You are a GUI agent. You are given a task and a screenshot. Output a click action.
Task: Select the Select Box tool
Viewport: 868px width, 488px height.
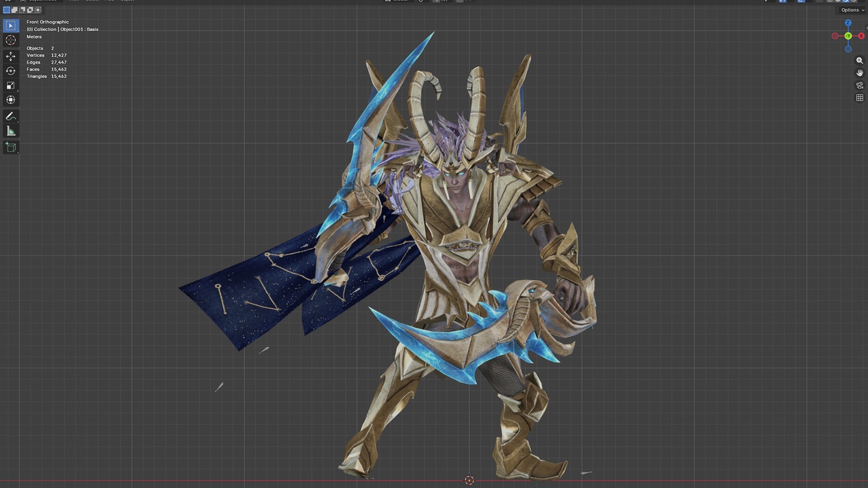point(10,26)
